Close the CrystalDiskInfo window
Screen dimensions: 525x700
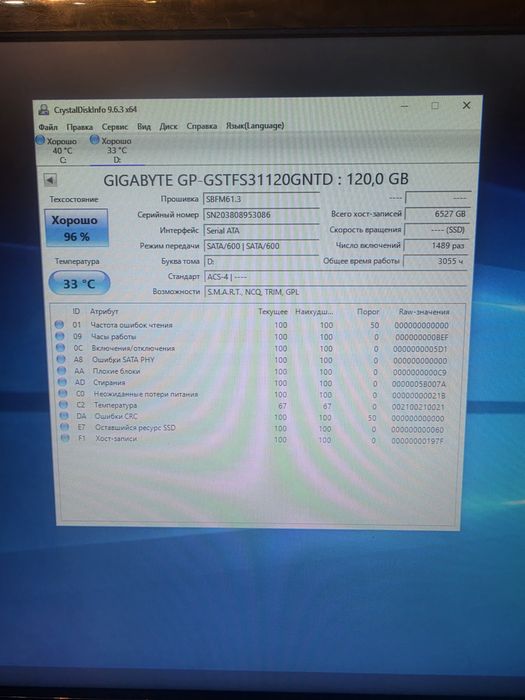[467, 105]
